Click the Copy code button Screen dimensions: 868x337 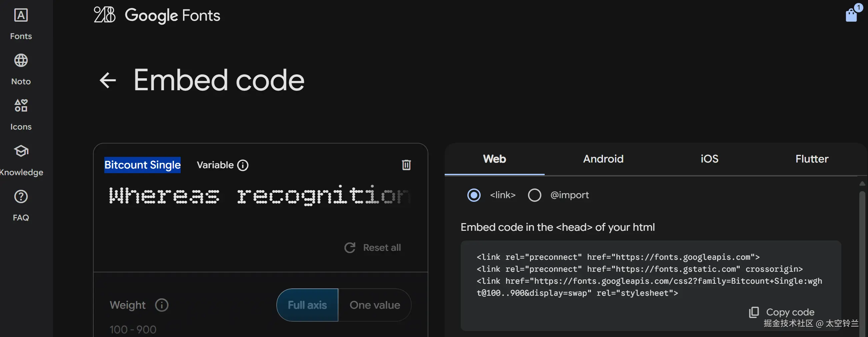click(782, 312)
